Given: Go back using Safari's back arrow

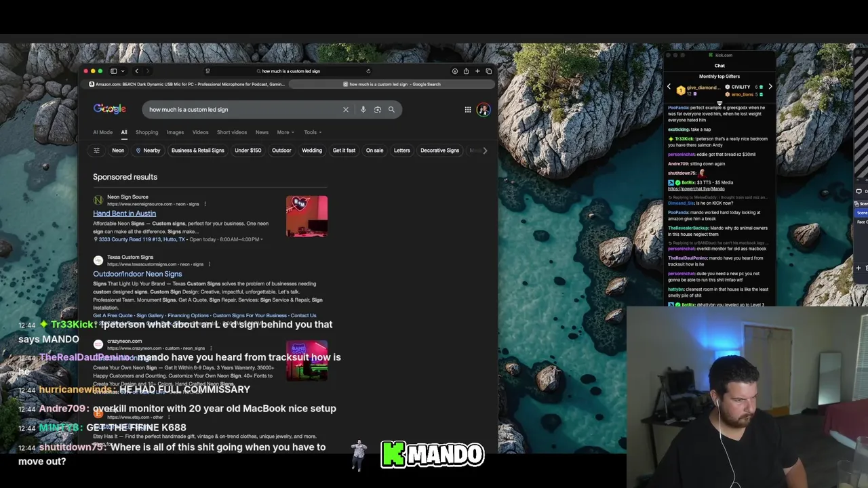Looking at the screenshot, I should click(x=136, y=71).
